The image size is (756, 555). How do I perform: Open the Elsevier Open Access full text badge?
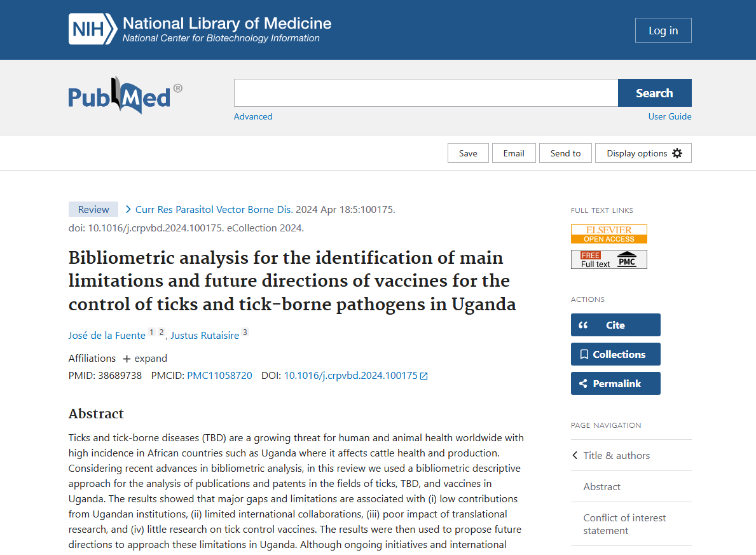coord(609,234)
